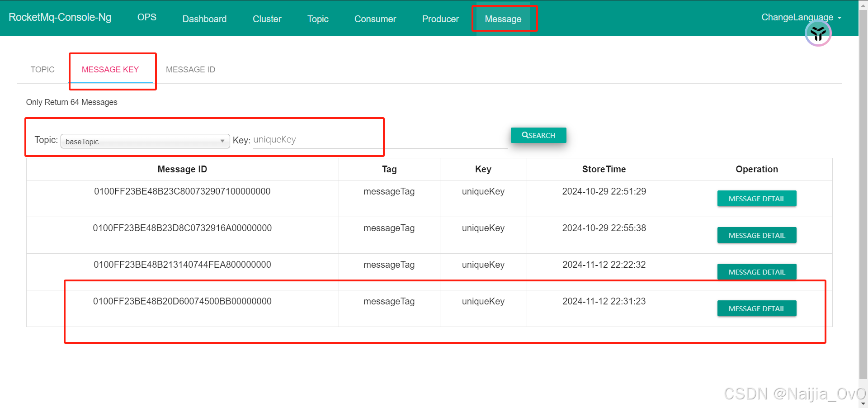Open the OPS menu item
868x408 pixels.
pos(147,17)
